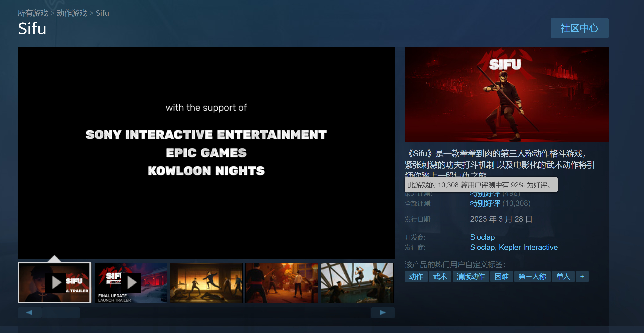View the rooftop kick screenshot thumbnail
Screen dimensions: 644x333
[357, 283]
